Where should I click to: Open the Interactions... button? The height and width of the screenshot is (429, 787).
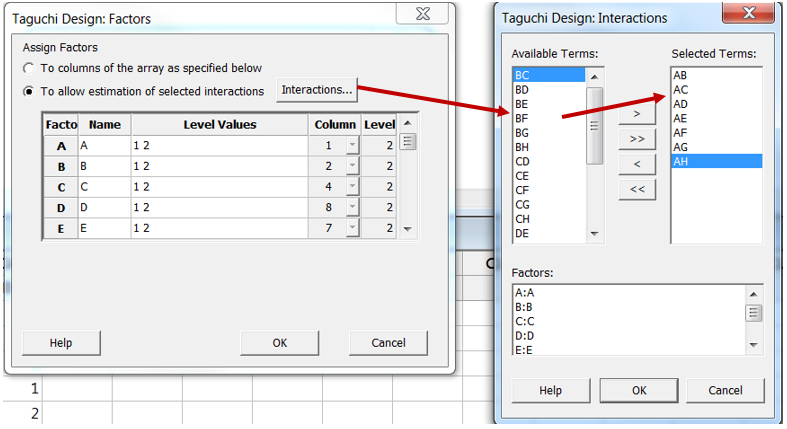coord(317,91)
